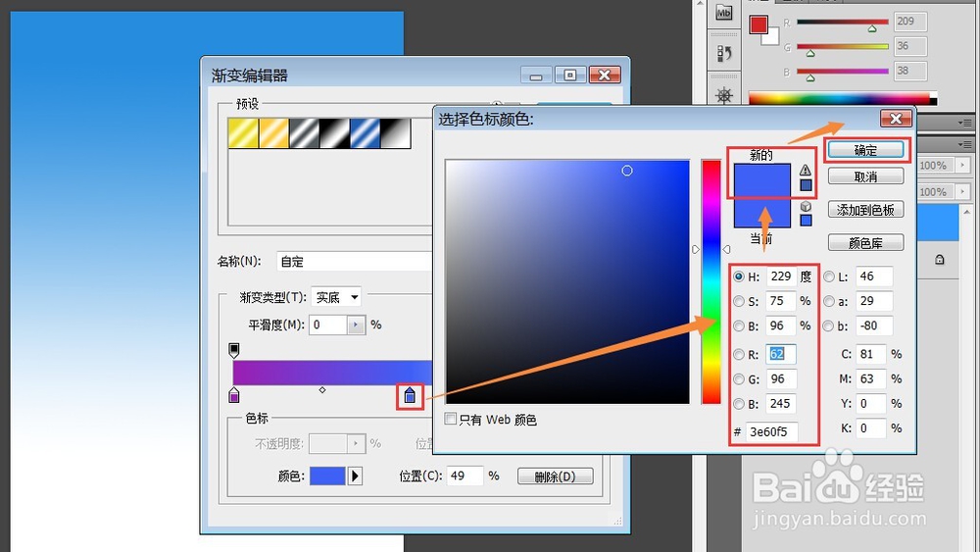
Task: Click the 确定 button
Action: coord(865,150)
